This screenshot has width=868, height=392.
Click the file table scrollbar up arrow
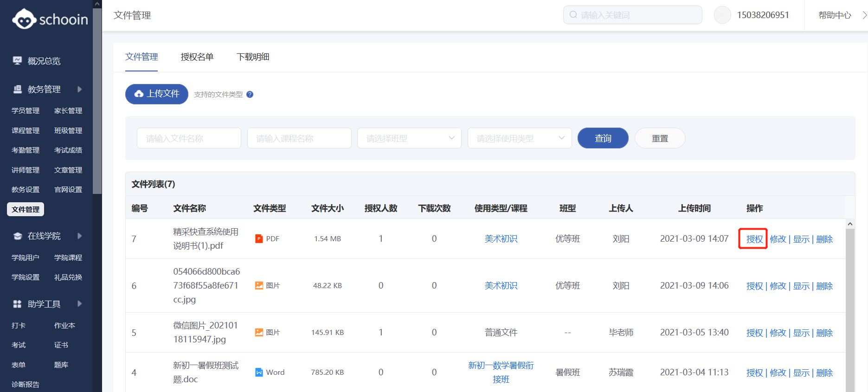[850, 224]
